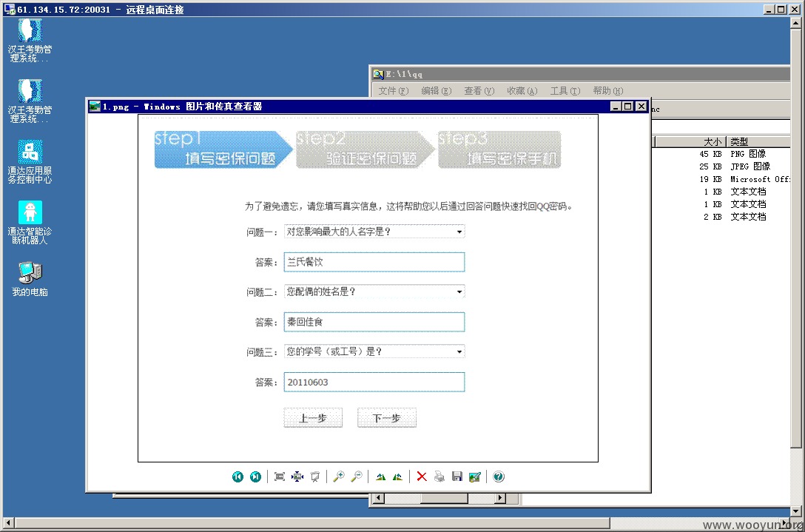
Task: Select Best Fit view in picture viewer
Action: (x=279, y=477)
